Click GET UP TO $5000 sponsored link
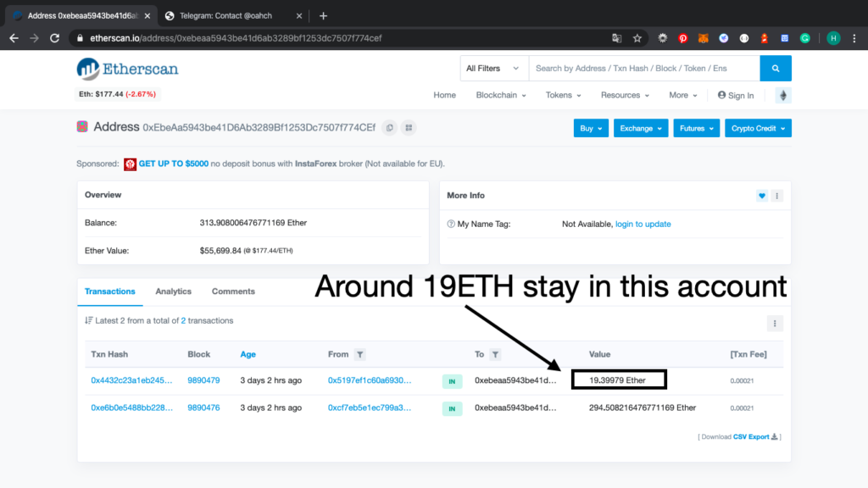868x488 pixels. (173, 164)
